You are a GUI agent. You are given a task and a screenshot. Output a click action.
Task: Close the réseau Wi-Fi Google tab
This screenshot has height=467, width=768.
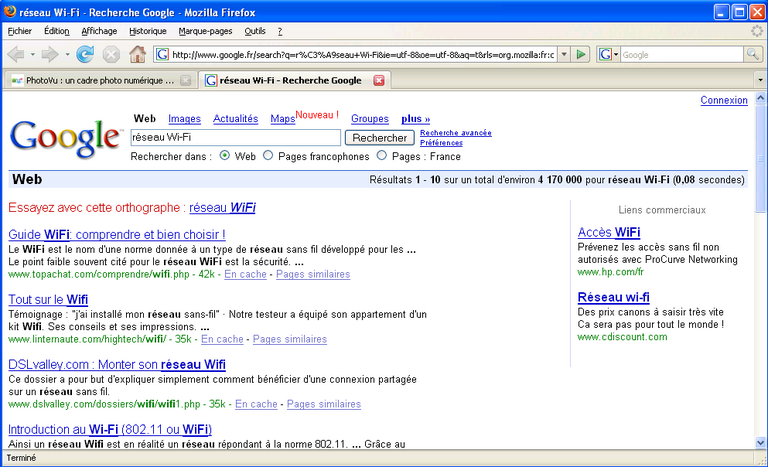pyautogui.click(x=379, y=80)
